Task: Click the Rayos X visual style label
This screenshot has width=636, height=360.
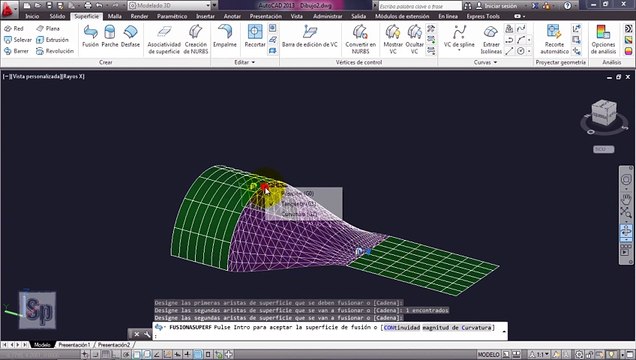Action: [73, 76]
